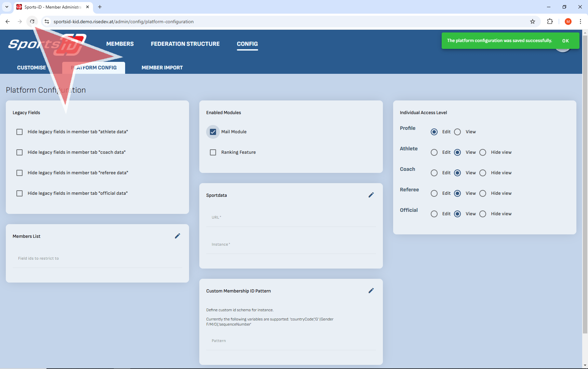Dismiss the success notification with OK
This screenshot has height=369, width=588.
(x=565, y=41)
